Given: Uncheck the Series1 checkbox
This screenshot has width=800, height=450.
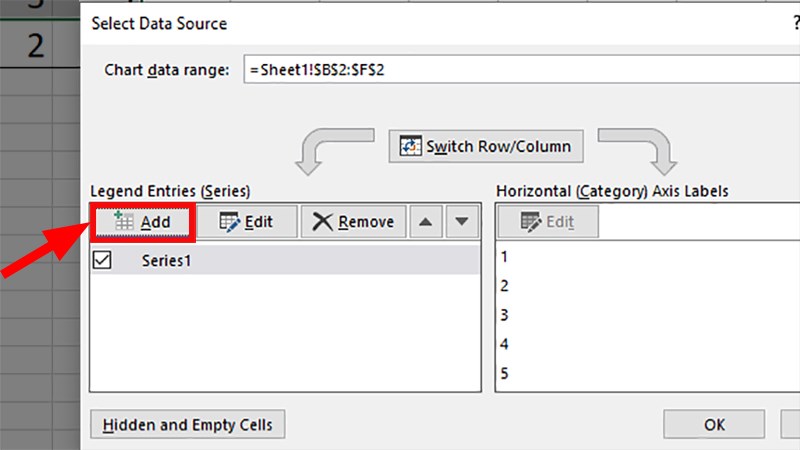Looking at the screenshot, I should coord(102,260).
